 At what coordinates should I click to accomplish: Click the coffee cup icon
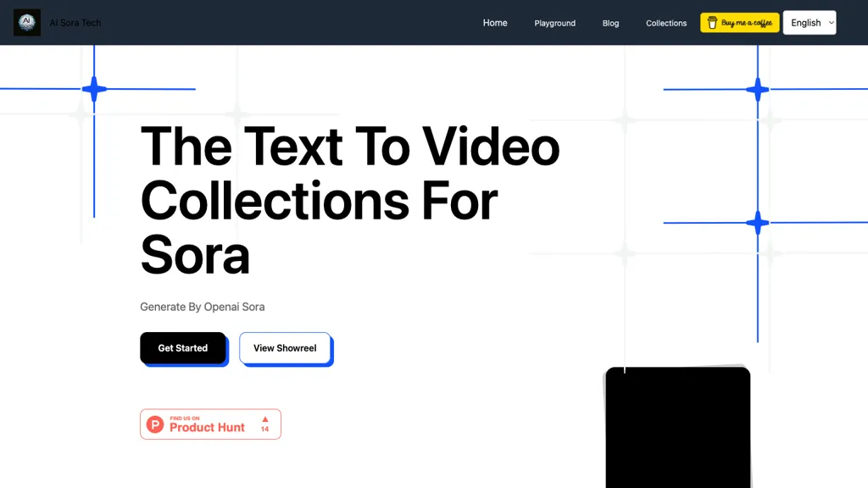click(712, 23)
